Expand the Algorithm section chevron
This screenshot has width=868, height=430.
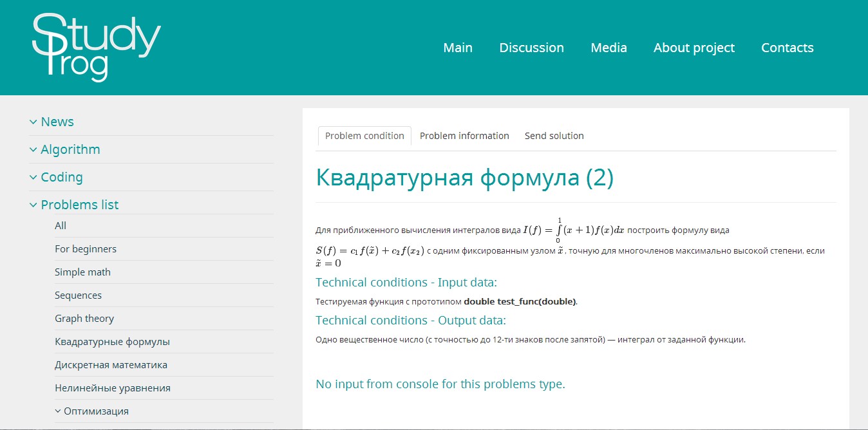pyautogui.click(x=33, y=149)
